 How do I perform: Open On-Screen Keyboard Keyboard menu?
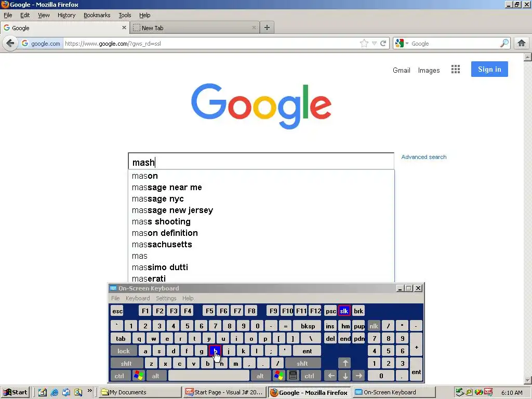(x=137, y=298)
